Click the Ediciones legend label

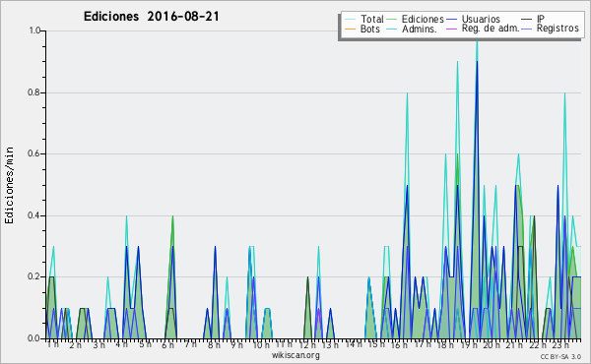tap(423, 19)
